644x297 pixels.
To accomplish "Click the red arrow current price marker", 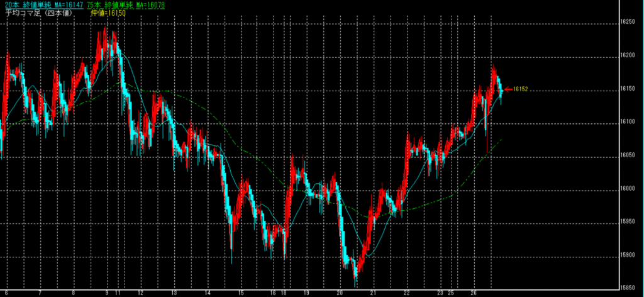I will (x=508, y=89).
